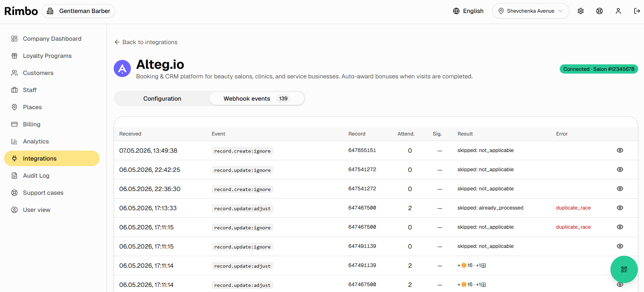The width and height of the screenshot is (644, 292).
Task: Click the Analytics chart icon
Action: pyautogui.click(x=14, y=141)
